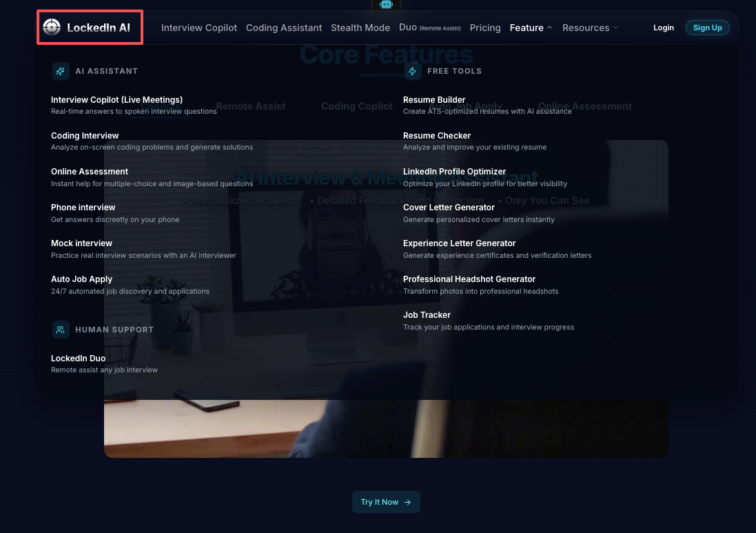Expand the Resources dropdown
This screenshot has width=756, height=533.
click(x=590, y=28)
